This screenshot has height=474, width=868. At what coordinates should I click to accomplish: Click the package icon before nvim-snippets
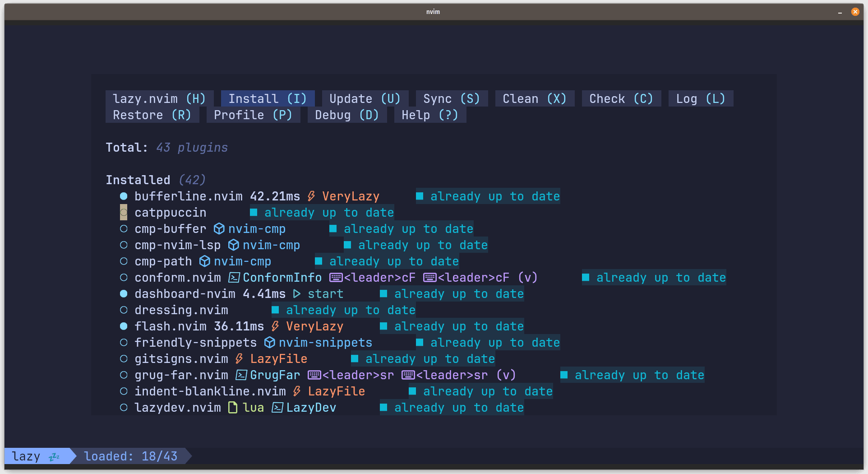pos(269,343)
